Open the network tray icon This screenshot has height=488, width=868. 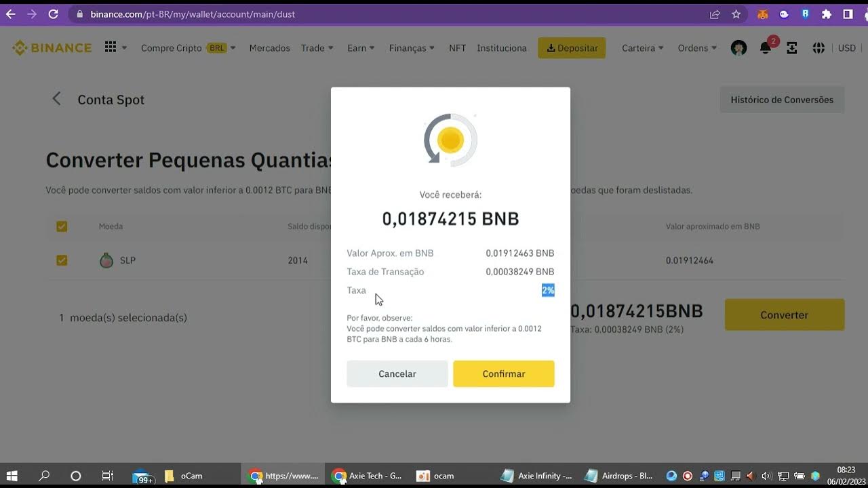pyautogui.click(x=783, y=476)
